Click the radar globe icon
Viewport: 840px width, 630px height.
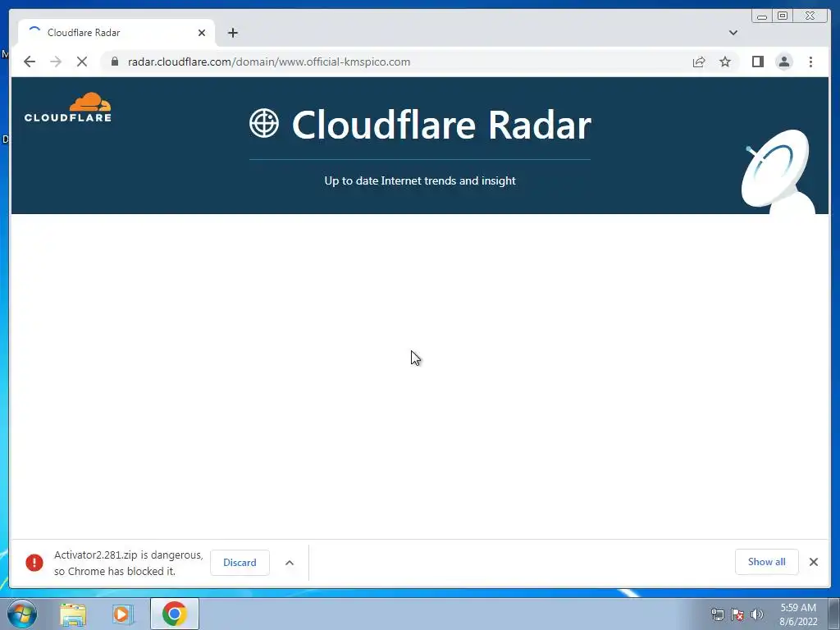click(x=264, y=123)
